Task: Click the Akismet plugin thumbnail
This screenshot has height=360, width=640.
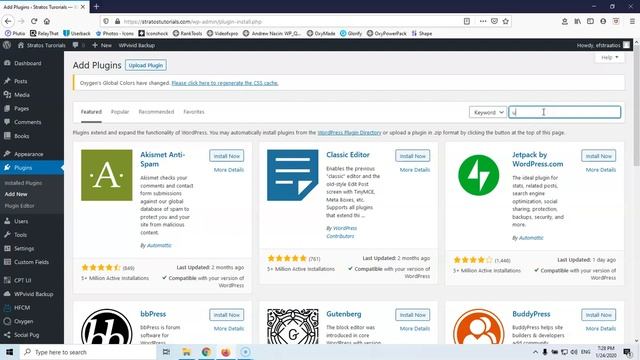Action: coord(107,175)
